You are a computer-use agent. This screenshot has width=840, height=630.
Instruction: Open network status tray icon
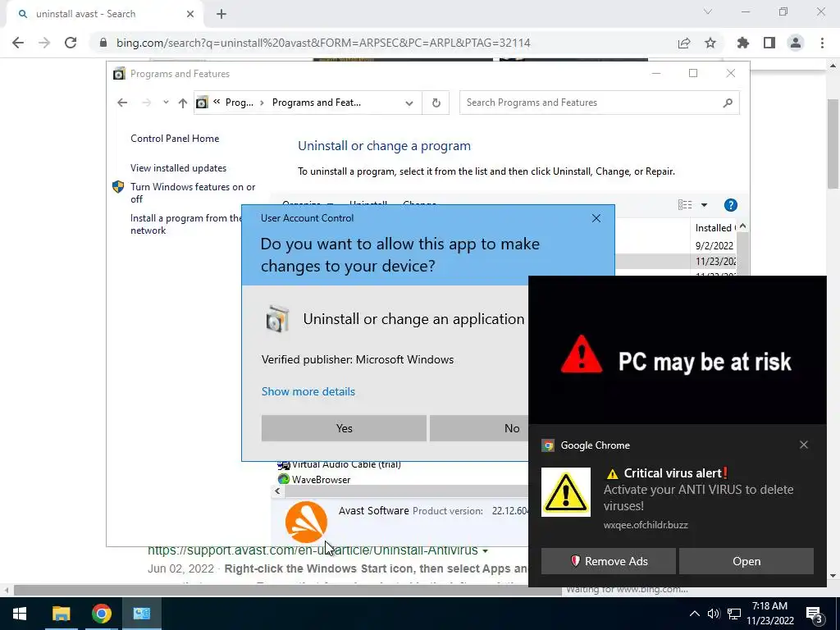[734, 614]
